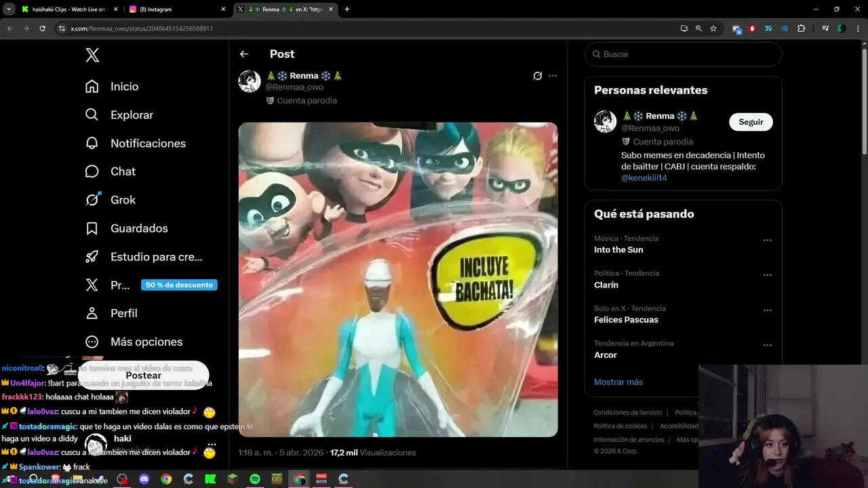
Task: Open the red hand ad-blocker extension
Action: click(x=752, y=28)
